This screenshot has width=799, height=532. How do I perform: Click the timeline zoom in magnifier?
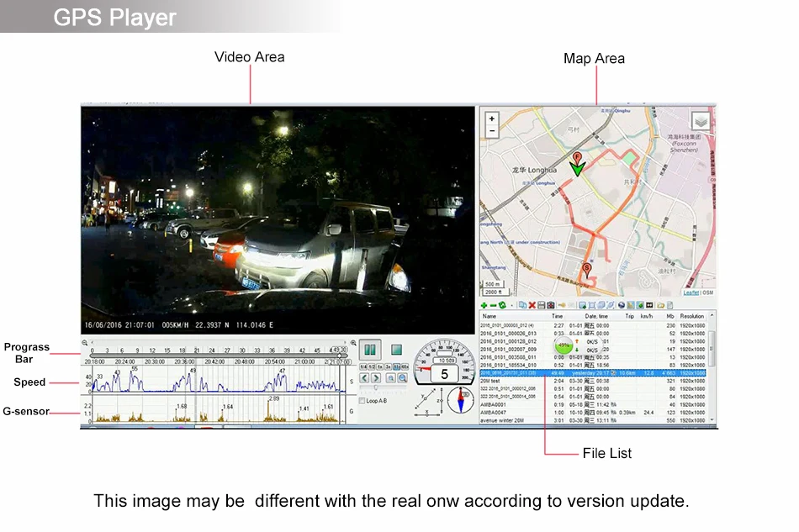pos(353,343)
